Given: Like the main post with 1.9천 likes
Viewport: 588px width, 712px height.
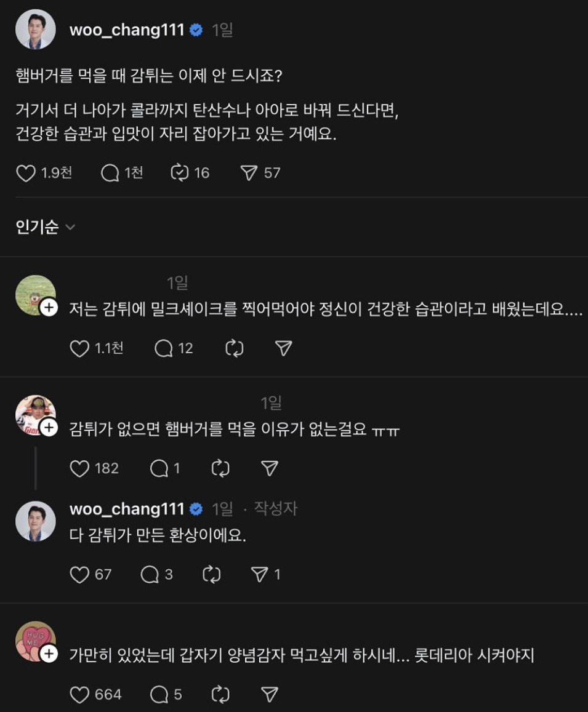Looking at the screenshot, I should [x=26, y=173].
